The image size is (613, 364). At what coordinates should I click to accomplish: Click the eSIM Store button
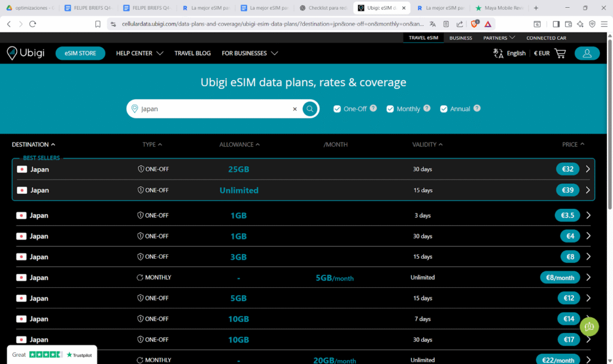(80, 53)
